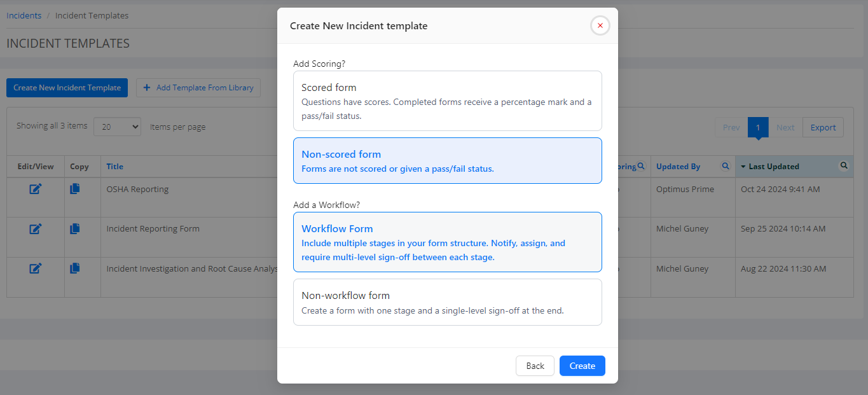Search the Updated By column
The image size is (868, 395).
(x=725, y=166)
